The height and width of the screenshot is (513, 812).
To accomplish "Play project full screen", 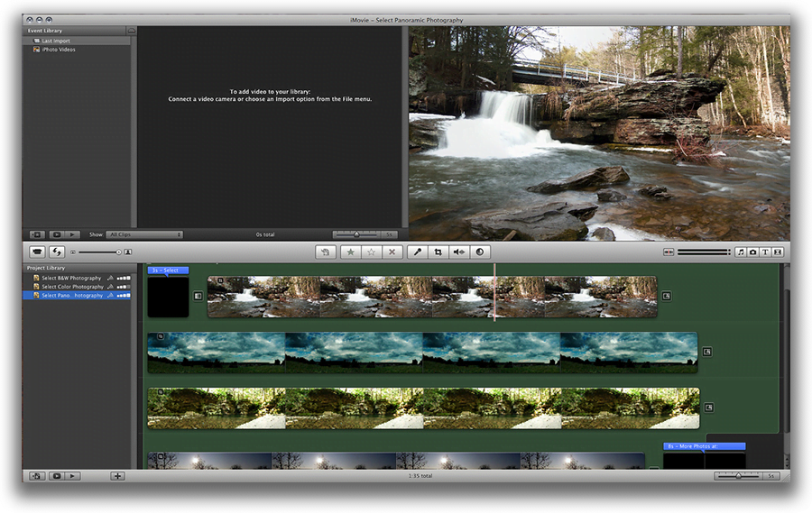I will pyautogui.click(x=57, y=476).
